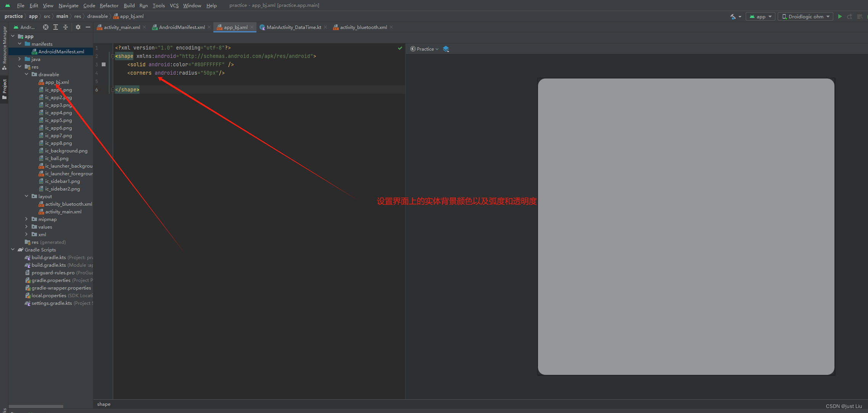
Task: Click the Collapse All icon in Project panel
Action: coord(66,27)
